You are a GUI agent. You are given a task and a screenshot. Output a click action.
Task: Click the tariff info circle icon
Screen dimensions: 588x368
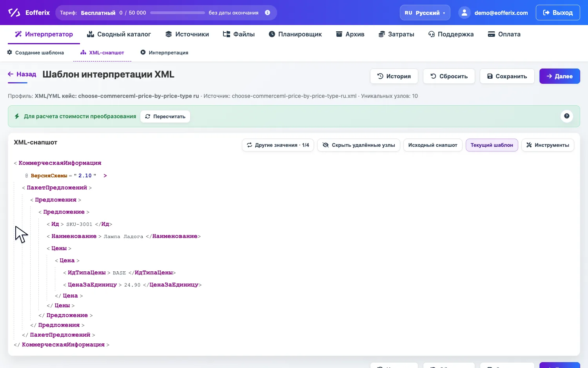tap(267, 13)
